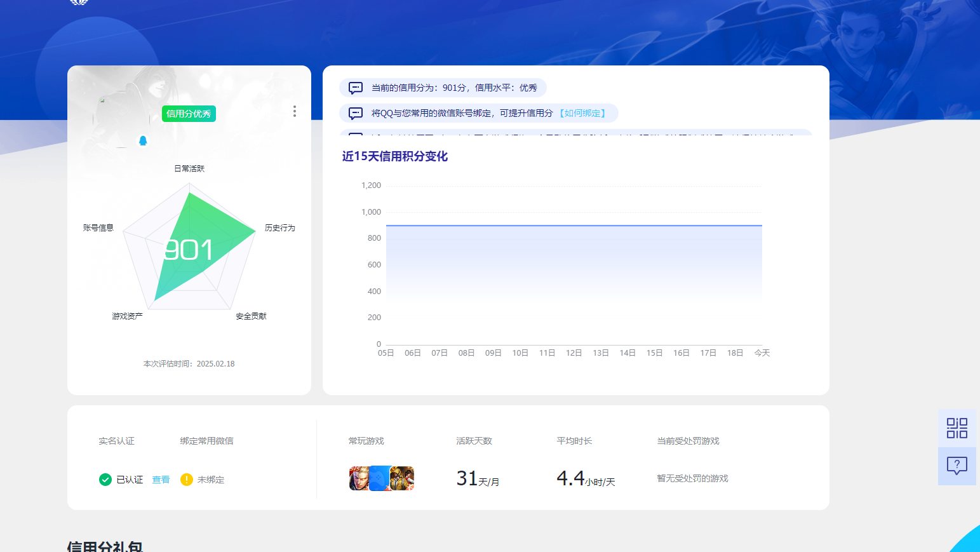This screenshot has width=980, height=552.
Task: Click the 18日 label on chart axis
Action: [x=735, y=353]
